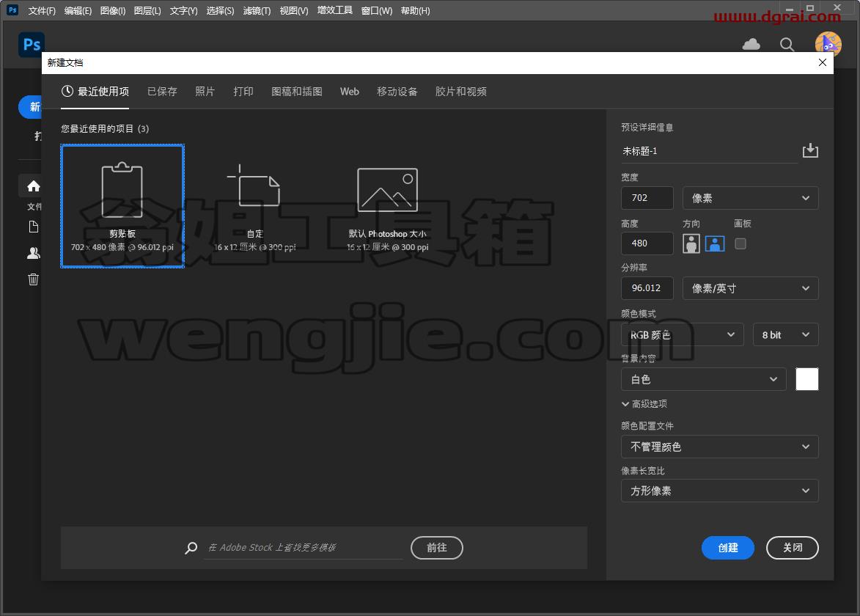Open the 图层(L) menu
This screenshot has height=616, width=860.
147,10
